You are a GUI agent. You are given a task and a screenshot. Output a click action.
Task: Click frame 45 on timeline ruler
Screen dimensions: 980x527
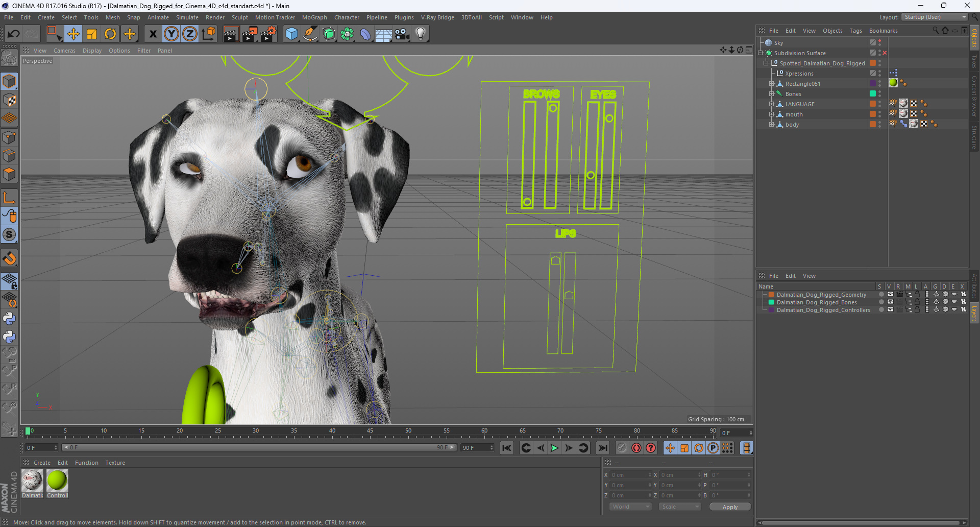coord(370,432)
